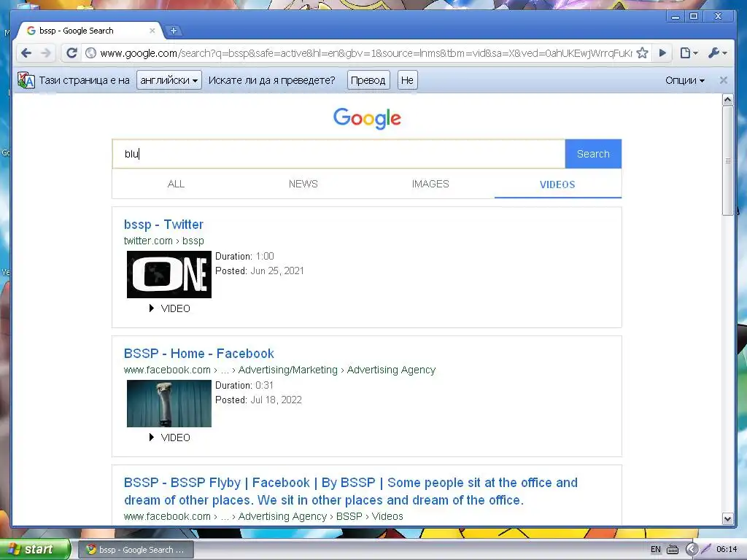Click the scrollbar down arrow
Image resolution: width=747 pixels, height=560 pixels.
[x=727, y=518]
